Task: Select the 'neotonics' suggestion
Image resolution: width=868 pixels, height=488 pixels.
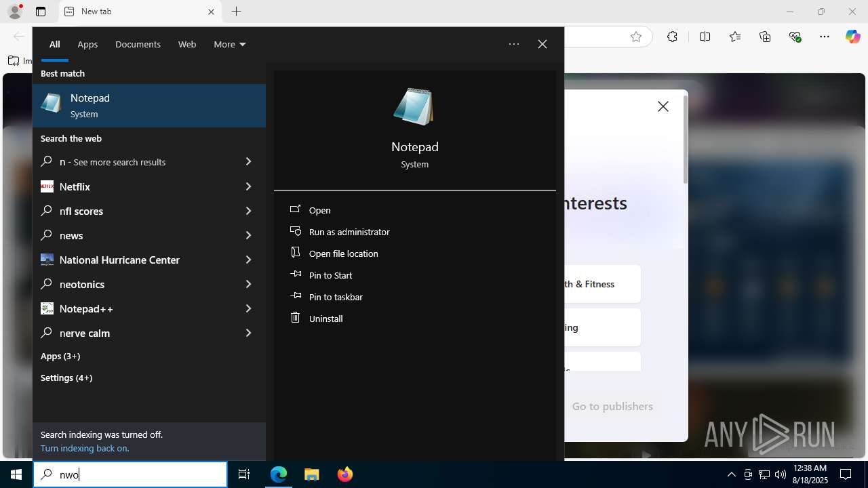Action: tap(133, 284)
